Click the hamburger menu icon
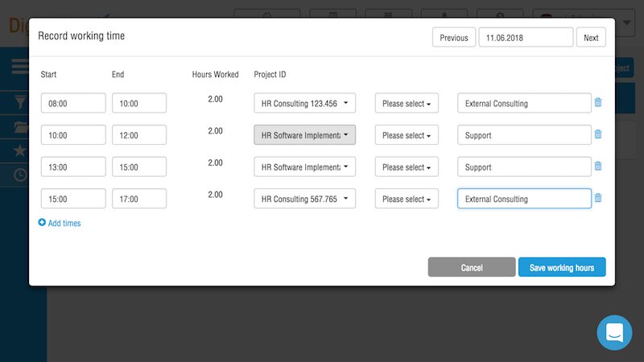Viewport: 644px width, 362px height. [x=20, y=66]
